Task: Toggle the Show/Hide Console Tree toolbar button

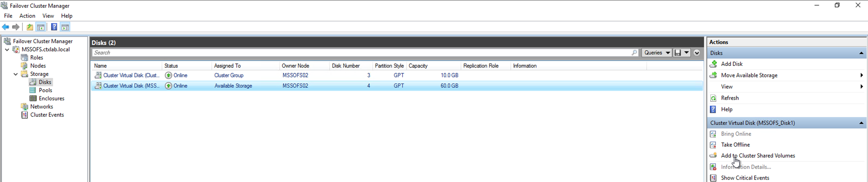Action: [41, 27]
